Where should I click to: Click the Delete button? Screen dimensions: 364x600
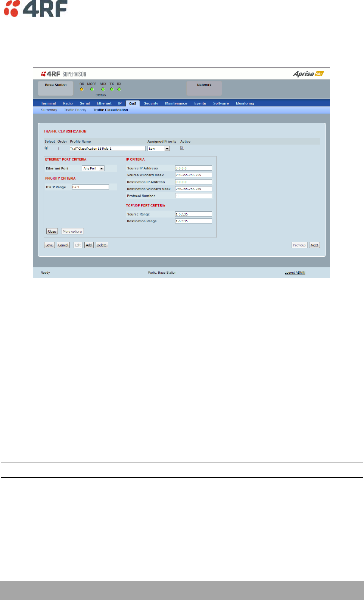(x=102, y=245)
